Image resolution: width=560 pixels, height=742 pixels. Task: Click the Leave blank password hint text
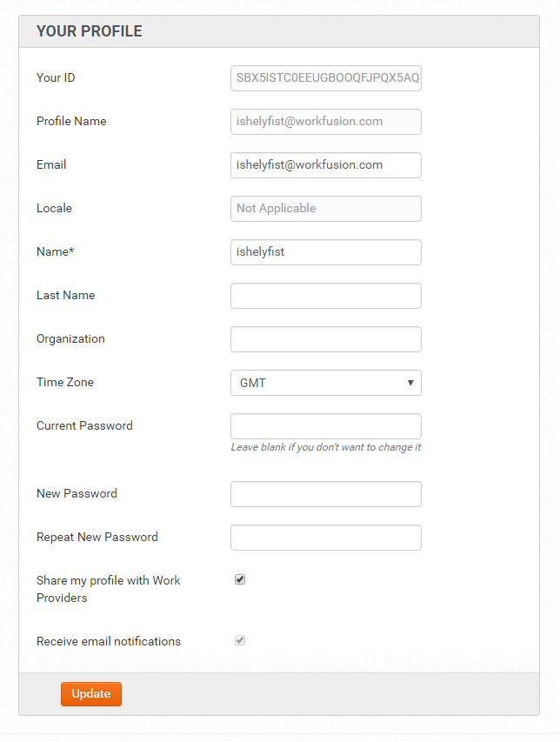click(x=326, y=447)
